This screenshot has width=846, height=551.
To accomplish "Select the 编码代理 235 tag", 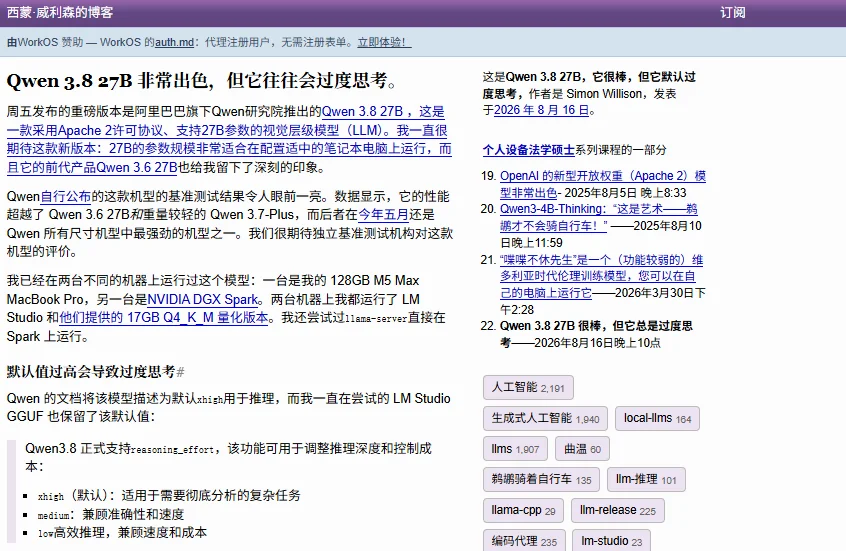I will point(524,541).
